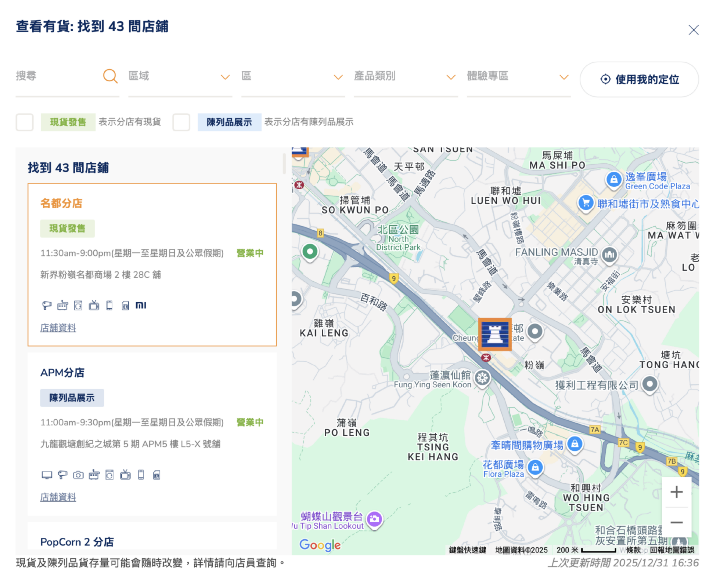Open 店舖資料 link for APM分店
The height and width of the screenshot is (581, 720).
pyautogui.click(x=58, y=497)
